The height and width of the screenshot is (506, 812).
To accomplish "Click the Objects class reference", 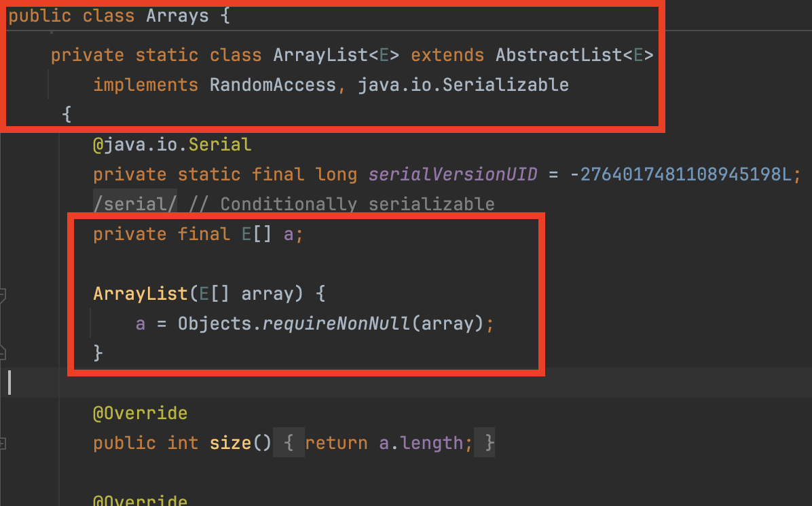I will coord(215,324).
